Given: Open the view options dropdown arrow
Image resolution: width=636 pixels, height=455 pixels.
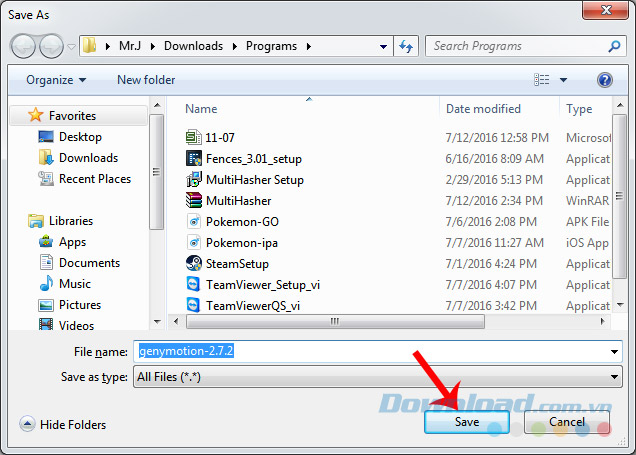Looking at the screenshot, I should (563, 80).
